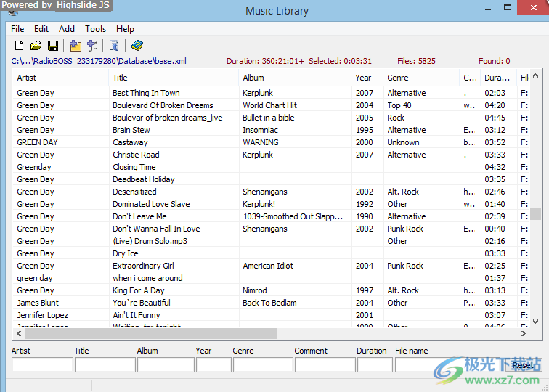Select the "Dominated Love Slave" track
The height and width of the screenshot is (392, 549).
[272, 204]
